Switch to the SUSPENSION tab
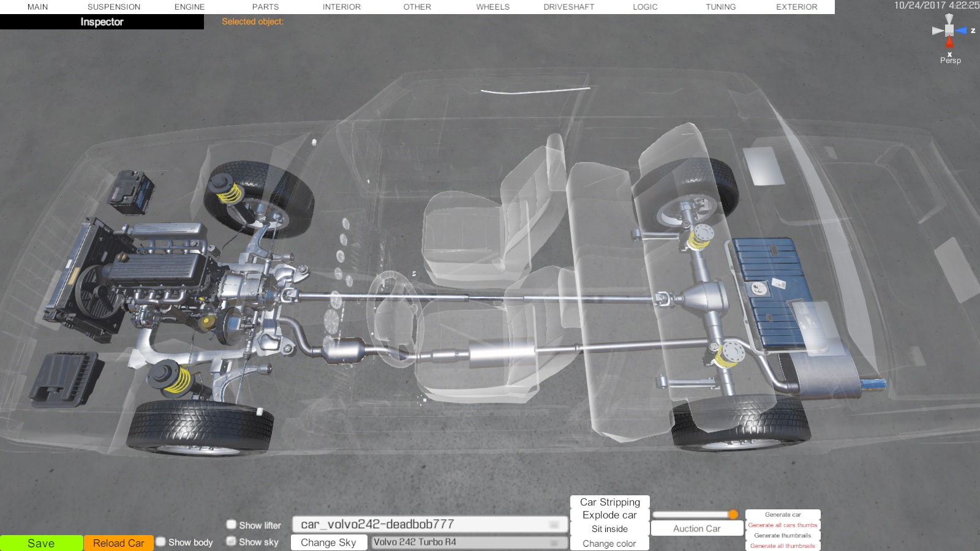Image resolution: width=980 pixels, height=551 pixels. click(x=114, y=7)
